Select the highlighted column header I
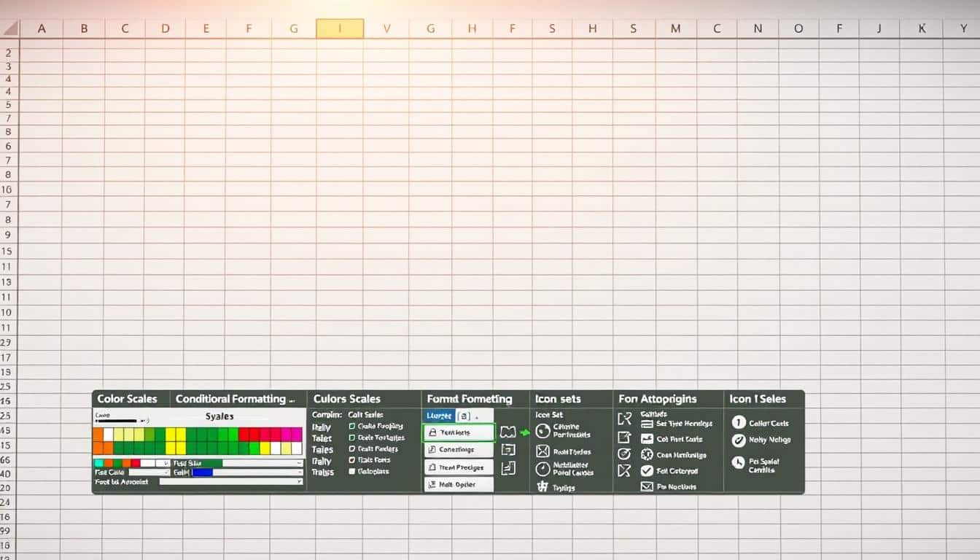This screenshot has width=980, height=560. (x=340, y=28)
